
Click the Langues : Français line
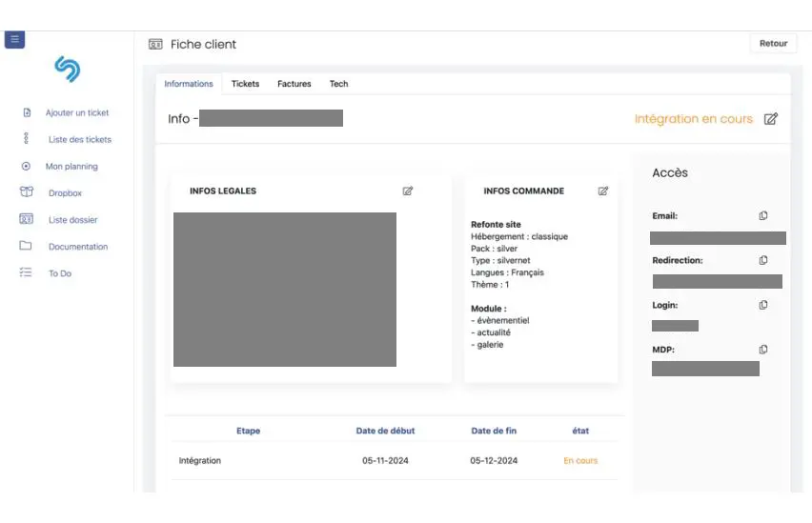point(507,272)
